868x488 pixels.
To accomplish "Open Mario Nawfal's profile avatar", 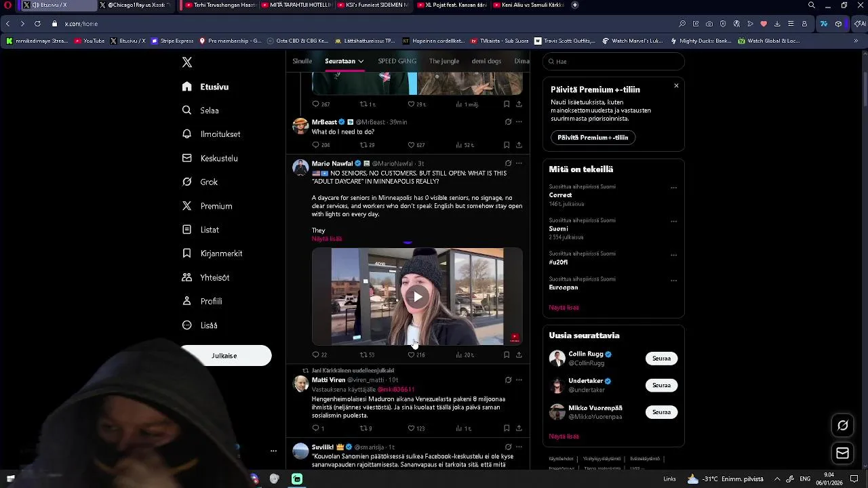I will coord(300,167).
